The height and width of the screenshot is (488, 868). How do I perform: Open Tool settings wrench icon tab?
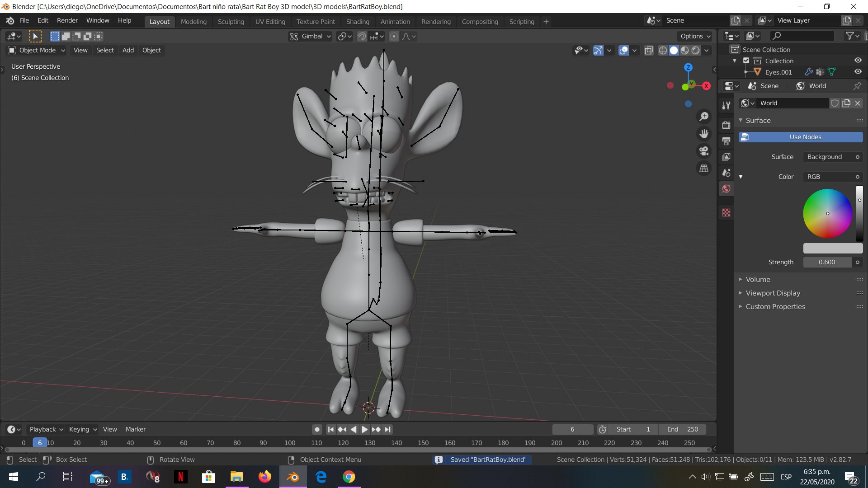click(726, 105)
